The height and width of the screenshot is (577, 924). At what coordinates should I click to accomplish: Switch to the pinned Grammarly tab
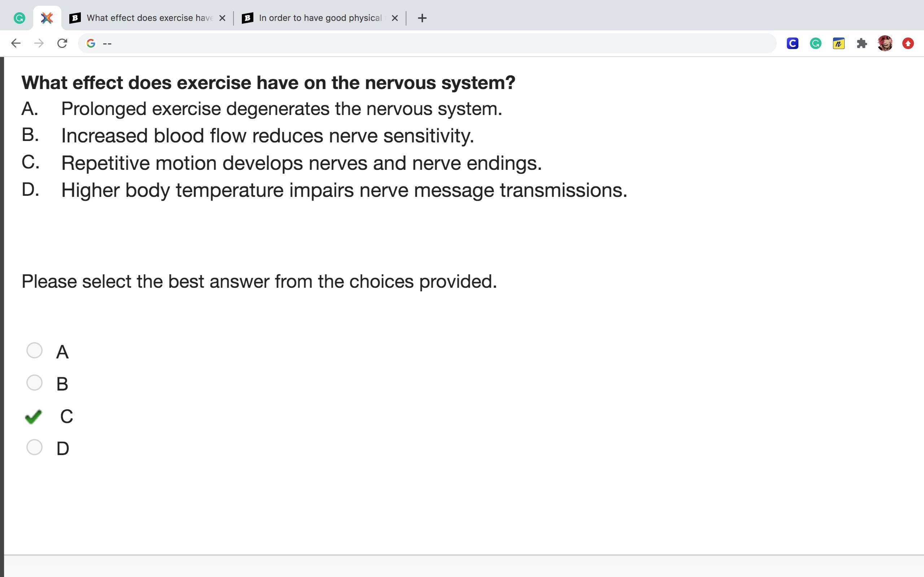[19, 18]
